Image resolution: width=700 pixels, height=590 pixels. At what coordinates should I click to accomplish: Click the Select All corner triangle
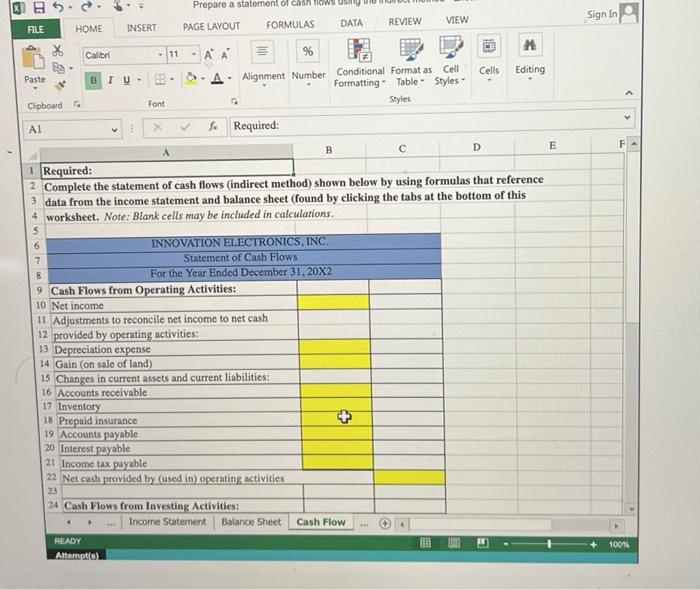tap(33, 155)
